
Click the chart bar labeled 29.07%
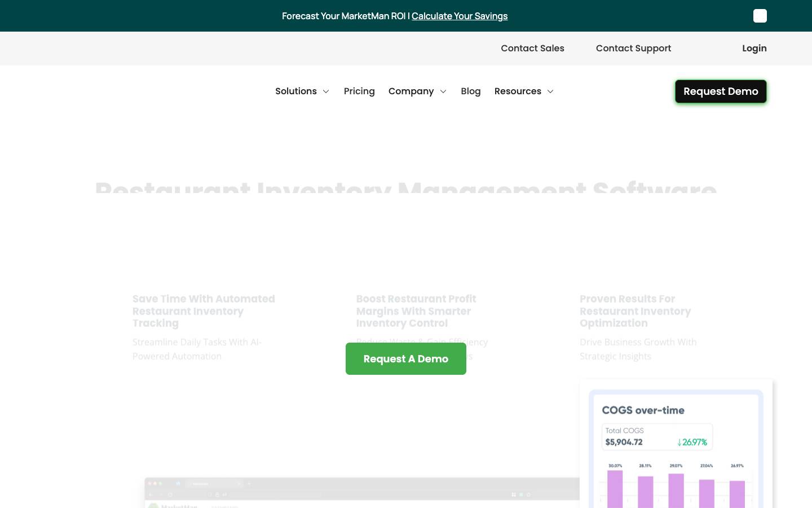pos(676,491)
